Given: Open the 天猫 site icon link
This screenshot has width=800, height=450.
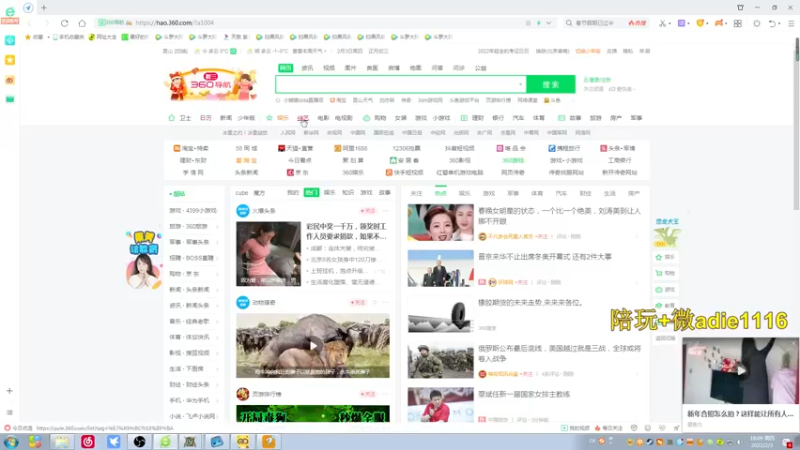Looking at the screenshot, I should click(281, 148).
